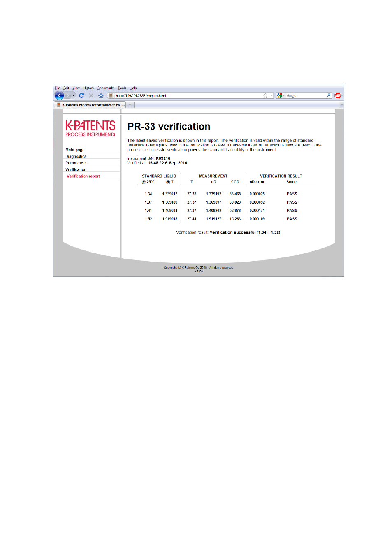Bookmark this page with the star icon

tap(265, 95)
